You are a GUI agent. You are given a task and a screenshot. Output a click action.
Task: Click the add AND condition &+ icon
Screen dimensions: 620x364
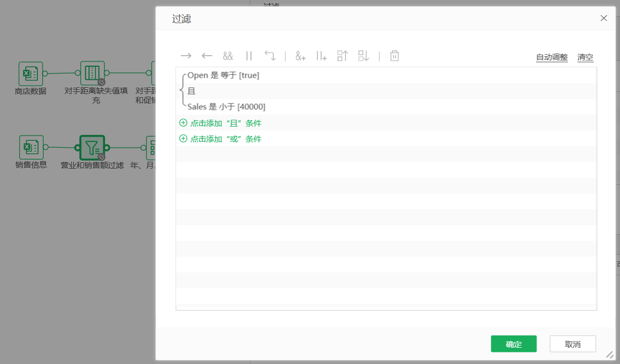(x=300, y=56)
